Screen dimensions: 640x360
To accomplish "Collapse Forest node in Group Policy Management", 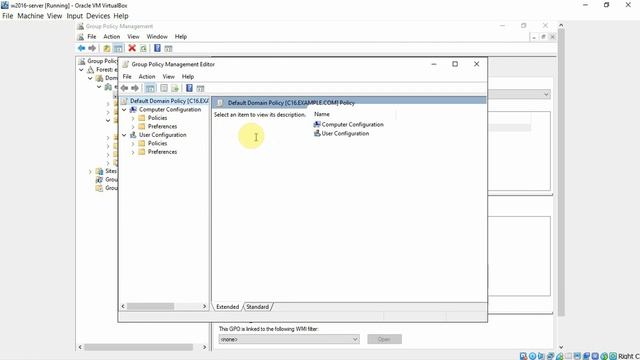I will click(81, 70).
